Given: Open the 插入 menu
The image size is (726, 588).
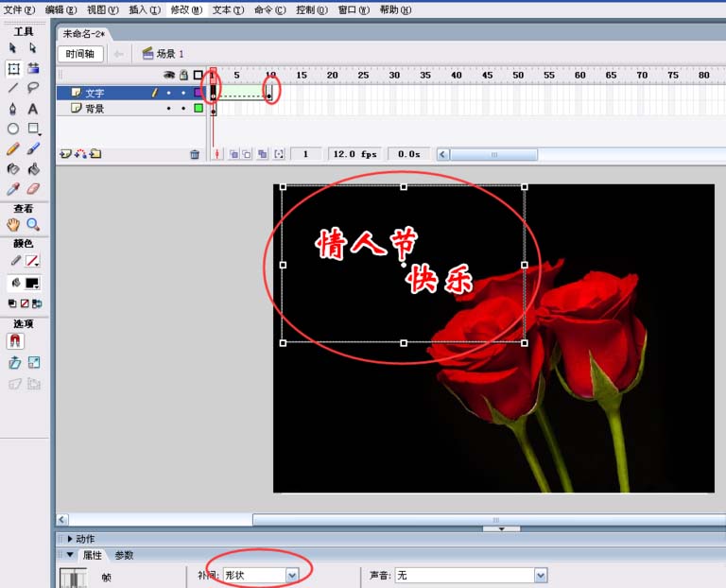Looking at the screenshot, I should (145, 9).
